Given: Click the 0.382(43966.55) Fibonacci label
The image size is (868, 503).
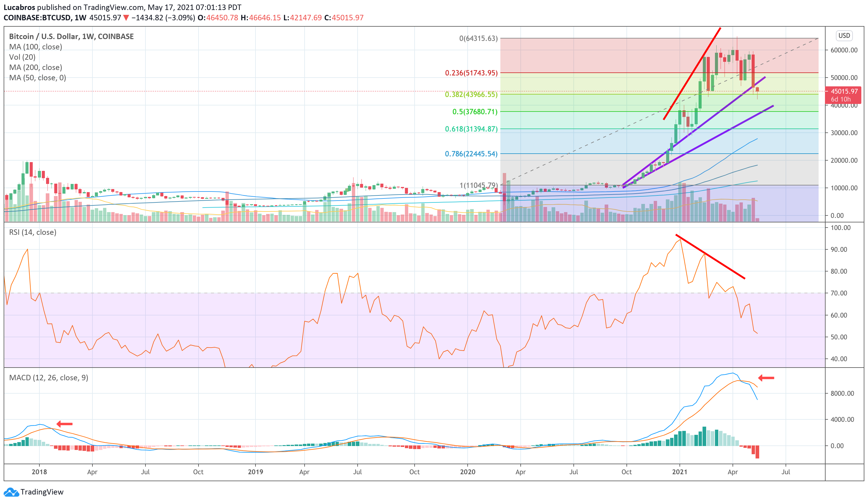Looking at the screenshot, I should (x=471, y=94).
